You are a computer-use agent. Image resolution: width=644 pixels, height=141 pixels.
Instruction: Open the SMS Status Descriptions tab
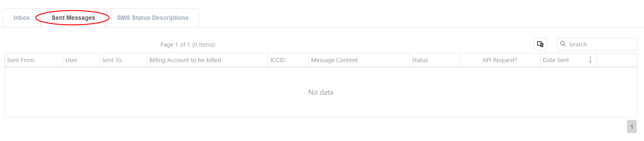tap(152, 18)
